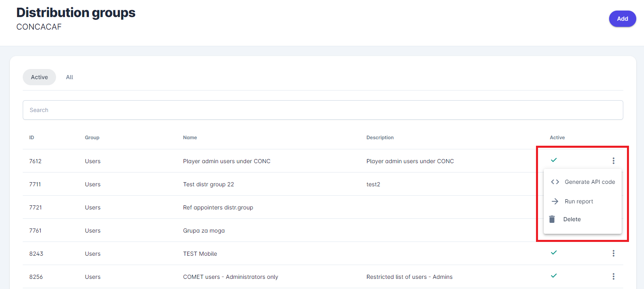Switch to the All tab
The height and width of the screenshot is (289, 644).
[69, 77]
